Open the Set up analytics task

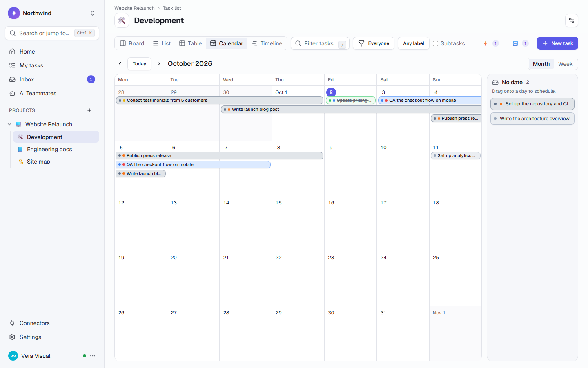(x=456, y=155)
